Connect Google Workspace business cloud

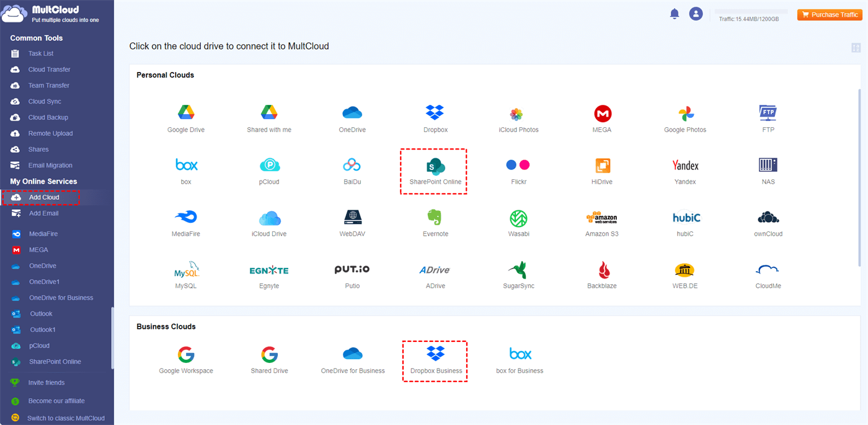pos(186,360)
